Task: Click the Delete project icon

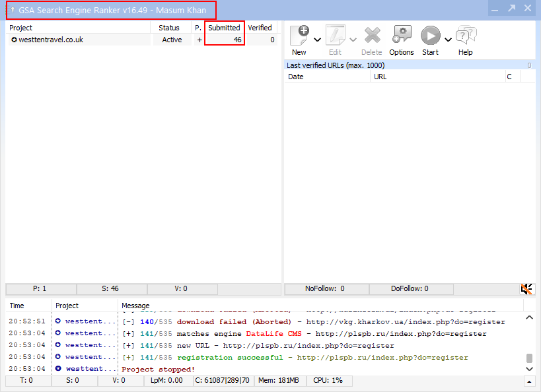Action: point(372,35)
